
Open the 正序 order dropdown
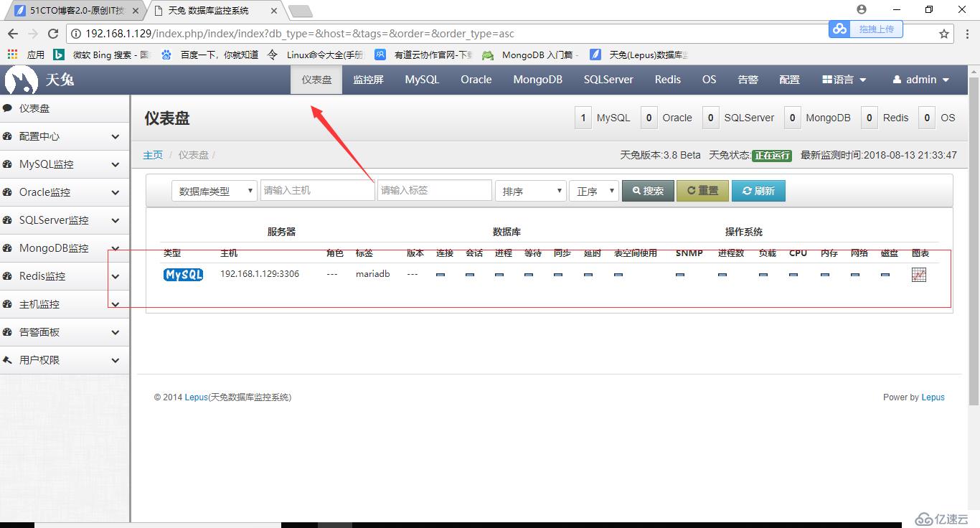click(x=593, y=191)
